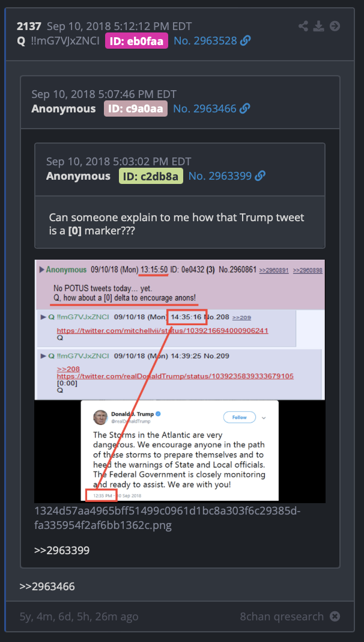Click the >>2963399 reply reference

point(62,550)
